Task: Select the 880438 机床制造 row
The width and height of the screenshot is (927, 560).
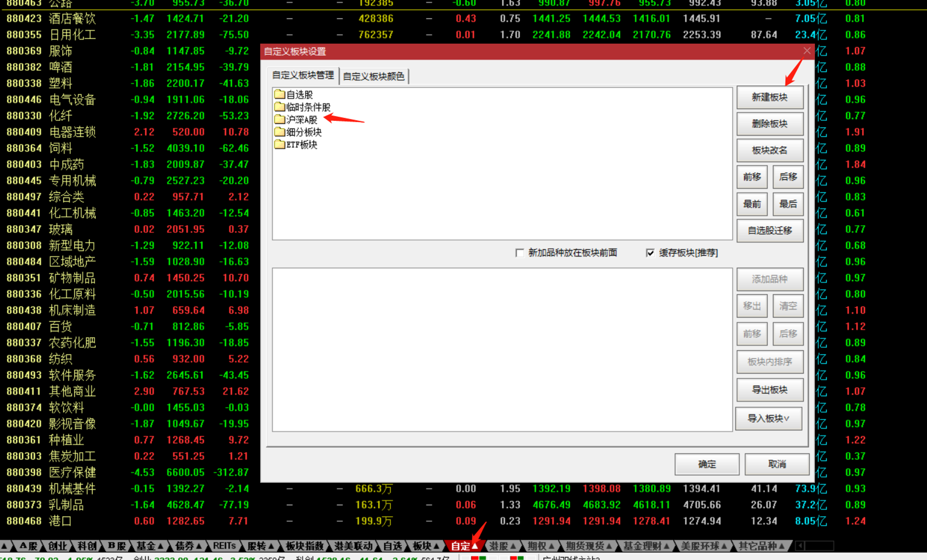Action: tap(130, 310)
